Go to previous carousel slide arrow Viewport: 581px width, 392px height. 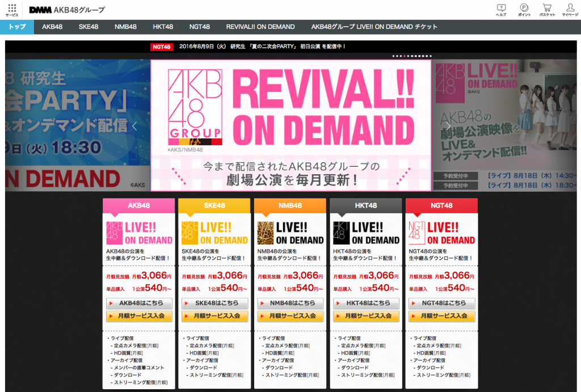click(134, 126)
